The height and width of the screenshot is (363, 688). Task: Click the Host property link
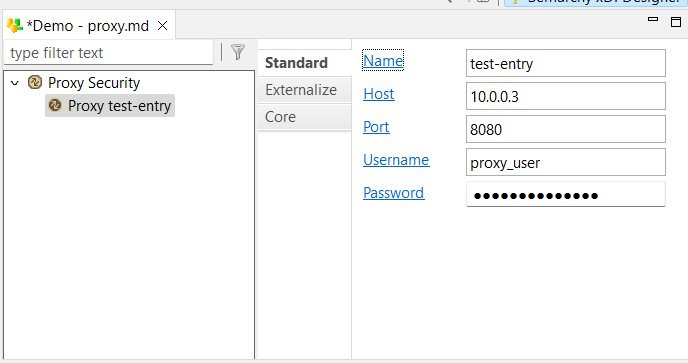click(x=379, y=94)
